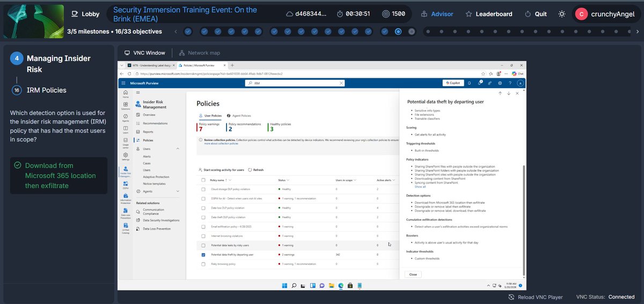The width and height of the screenshot is (644, 304).
Task: Open the Purview account avatar
Action: point(520,83)
